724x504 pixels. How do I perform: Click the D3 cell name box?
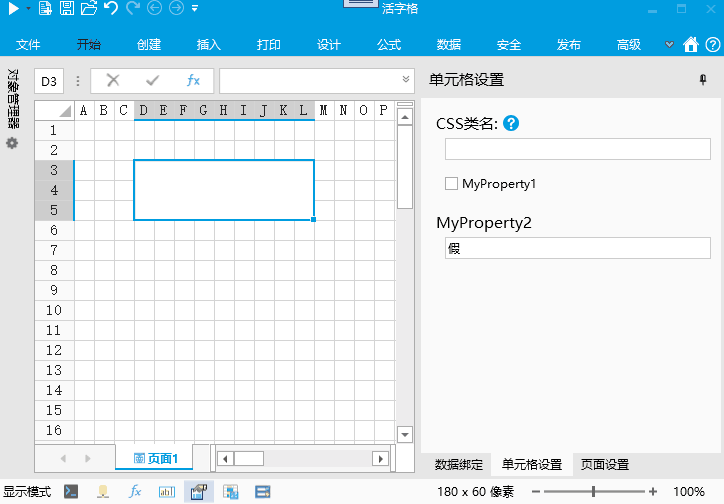[x=49, y=81]
